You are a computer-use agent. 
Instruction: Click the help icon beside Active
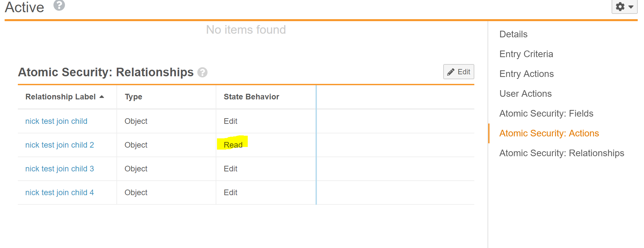pyautogui.click(x=59, y=5)
